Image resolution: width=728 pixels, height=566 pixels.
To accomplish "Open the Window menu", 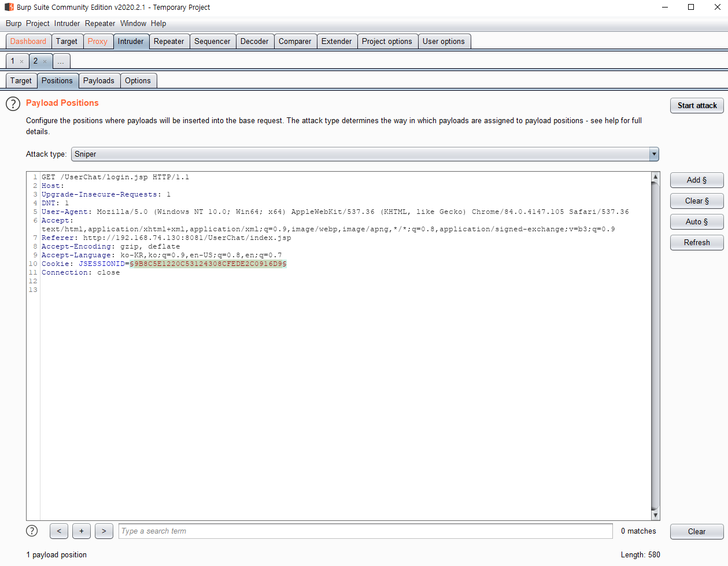I will tap(133, 24).
